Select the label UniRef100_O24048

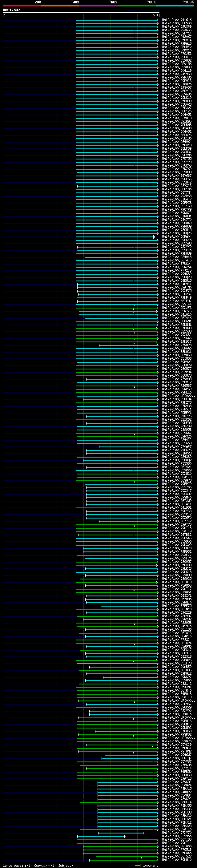[x=177, y=257]
